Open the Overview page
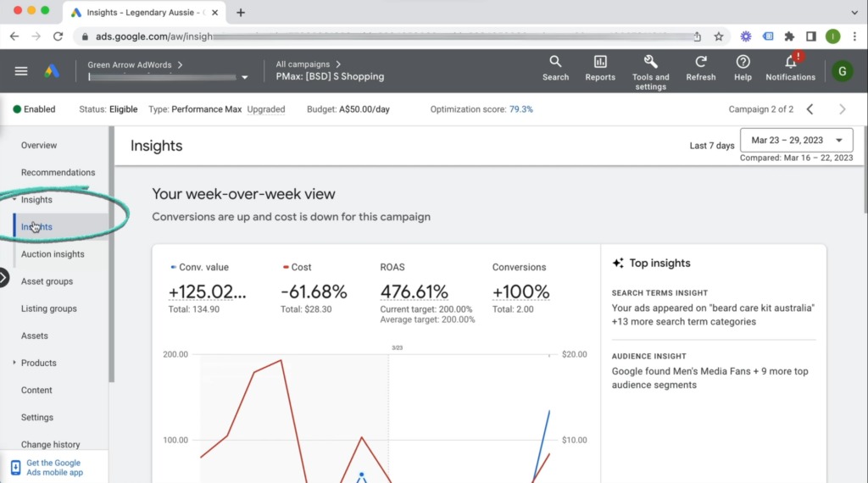The height and width of the screenshot is (483, 868). pyautogui.click(x=39, y=145)
